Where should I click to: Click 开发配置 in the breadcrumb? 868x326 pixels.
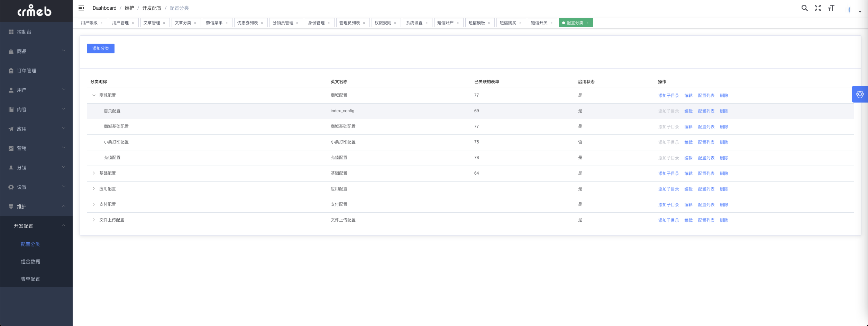pyautogui.click(x=152, y=8)
